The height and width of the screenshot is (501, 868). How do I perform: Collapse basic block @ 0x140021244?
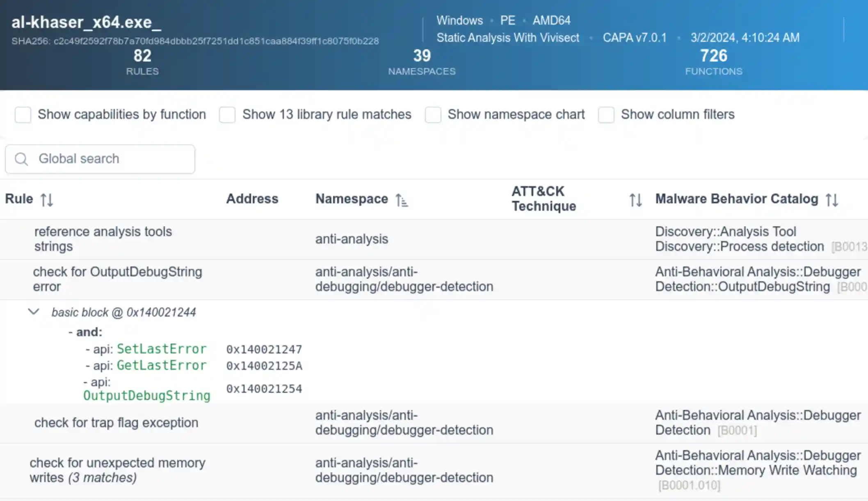coord(33,312)
